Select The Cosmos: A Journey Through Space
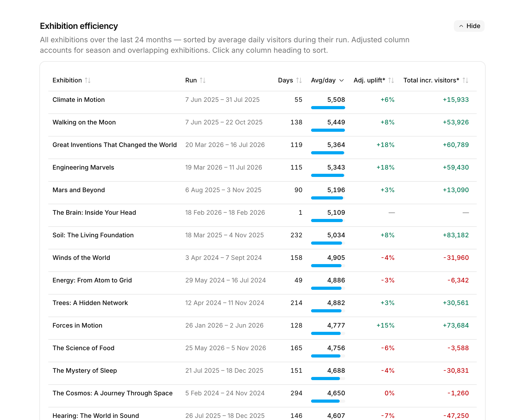The width and height of the screenshot is (525, 420). (x=112, y=393)
